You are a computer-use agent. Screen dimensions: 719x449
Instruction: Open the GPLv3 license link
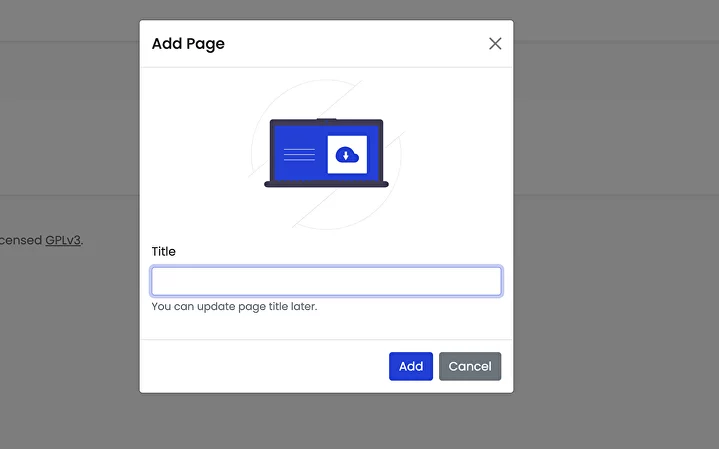pos(63,240)
